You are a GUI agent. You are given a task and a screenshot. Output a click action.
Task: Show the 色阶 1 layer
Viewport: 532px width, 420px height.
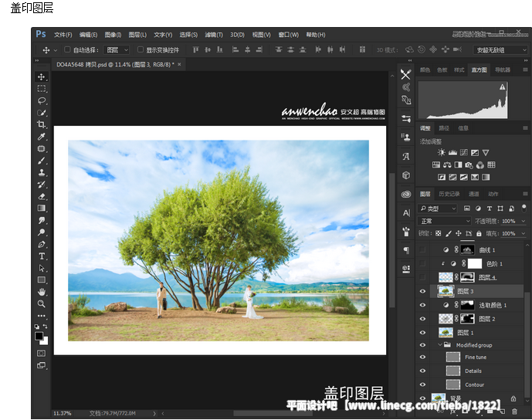point(422,263)
